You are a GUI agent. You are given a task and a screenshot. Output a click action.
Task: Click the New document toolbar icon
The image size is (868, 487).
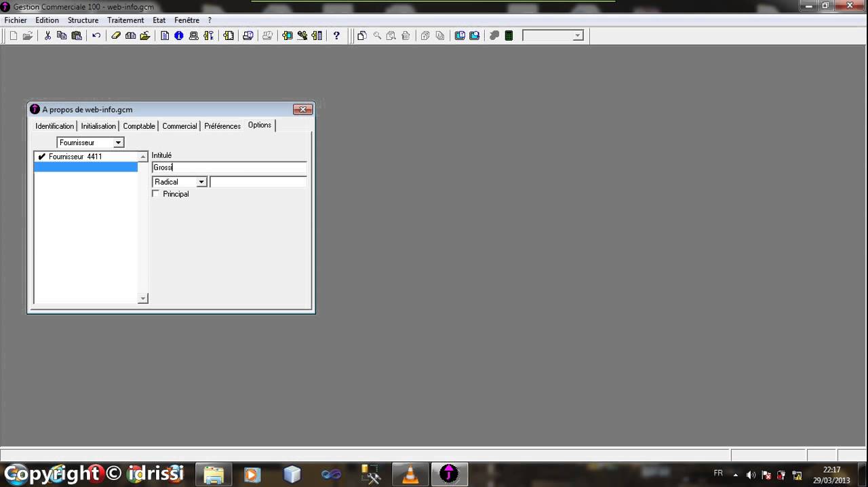point(13,36)
